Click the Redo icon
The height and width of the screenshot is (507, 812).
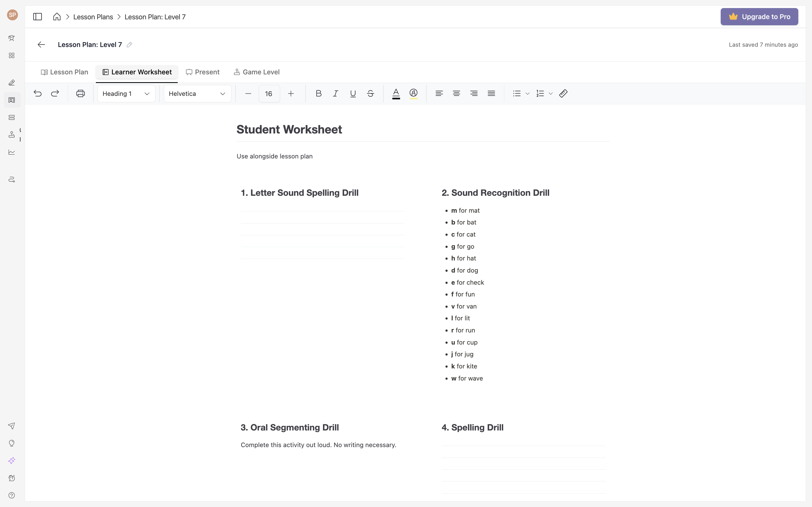tap(55, 93)
